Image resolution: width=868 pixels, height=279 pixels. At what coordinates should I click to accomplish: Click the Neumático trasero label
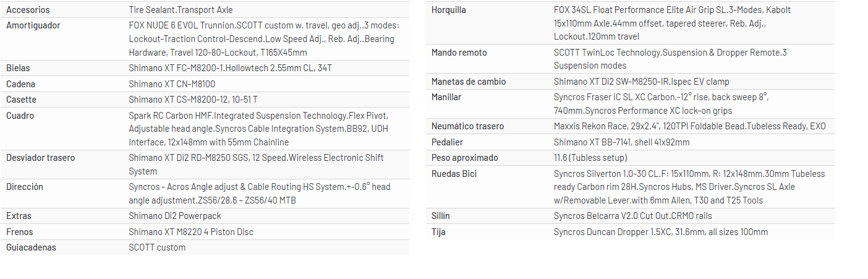pos(467,126)
